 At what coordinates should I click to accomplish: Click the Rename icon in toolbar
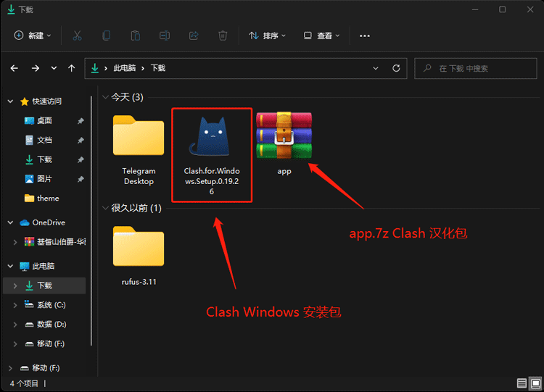coord(165,36)
